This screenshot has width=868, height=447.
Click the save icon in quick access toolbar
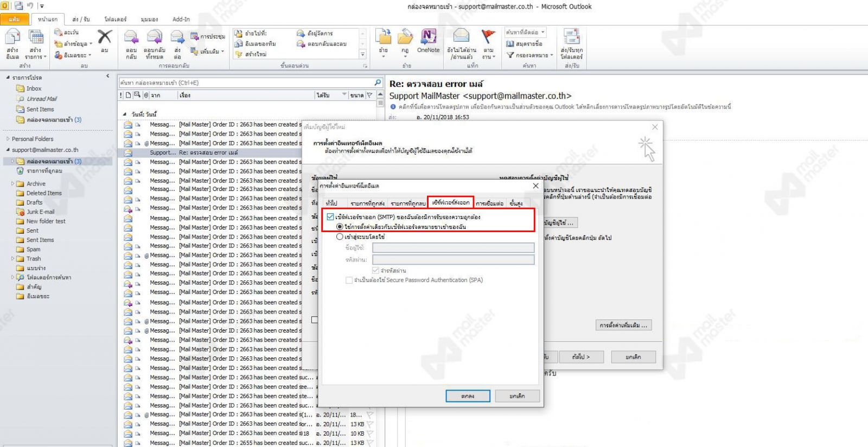pyautogui.click(x=19, y=6)
